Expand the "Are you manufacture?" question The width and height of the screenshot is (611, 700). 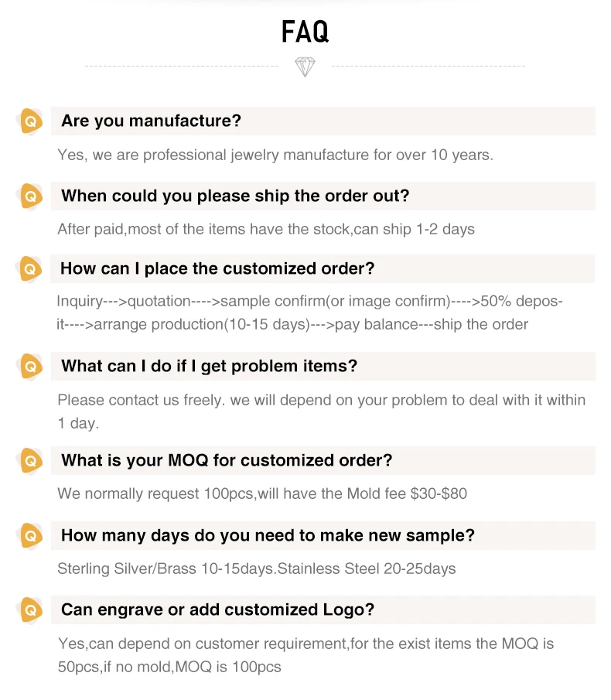pos(152,121)
